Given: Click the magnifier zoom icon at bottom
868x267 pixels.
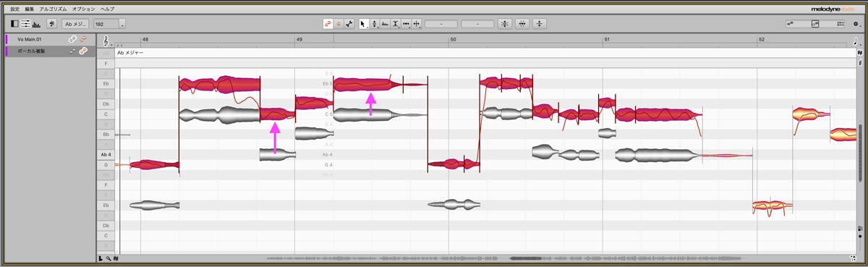Looking at the screenshot, I should [x=108, y=258].
